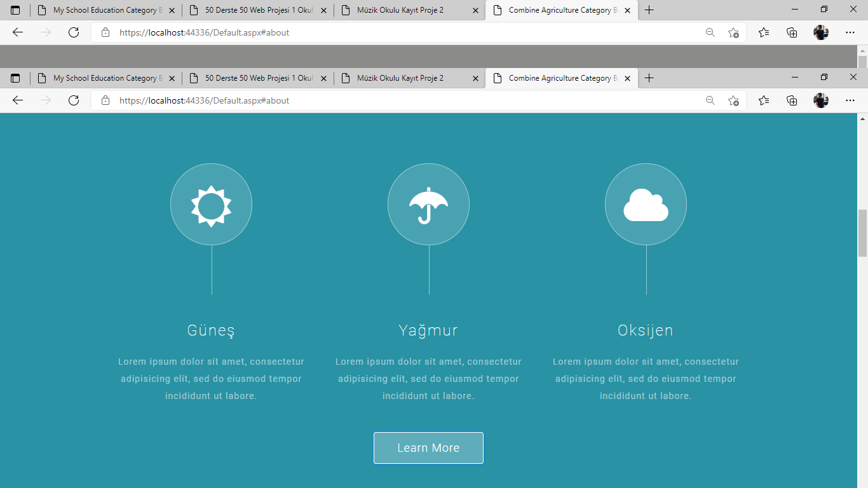Open the zoom magnifier icon in address bar
This screenshot has width=868, height=488.
tap(710, 100)
